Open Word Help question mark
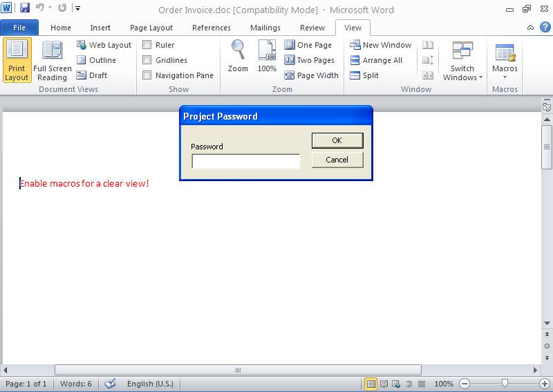Image resolution: width=553 pixels, height=392 pixels. point(545,27)
